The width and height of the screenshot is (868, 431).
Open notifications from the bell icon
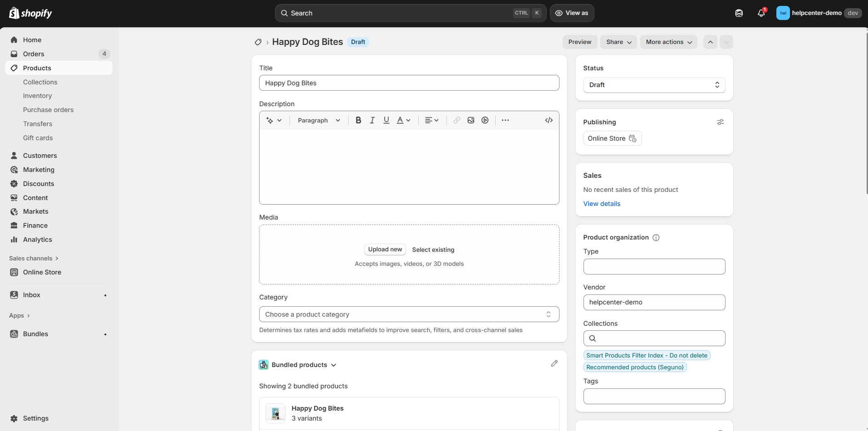[x=760, y=13]
